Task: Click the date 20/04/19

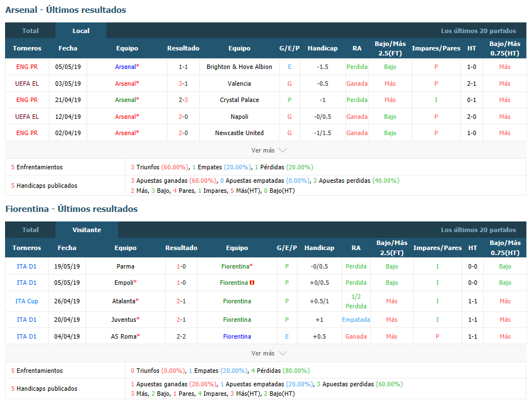Action: coord(67,320)
